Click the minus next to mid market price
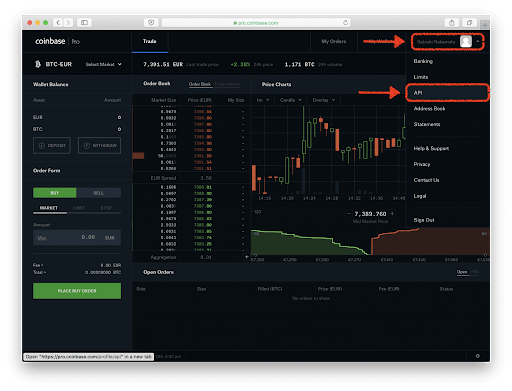The width and height of the screenshot is (512, 391). point(349,214)
